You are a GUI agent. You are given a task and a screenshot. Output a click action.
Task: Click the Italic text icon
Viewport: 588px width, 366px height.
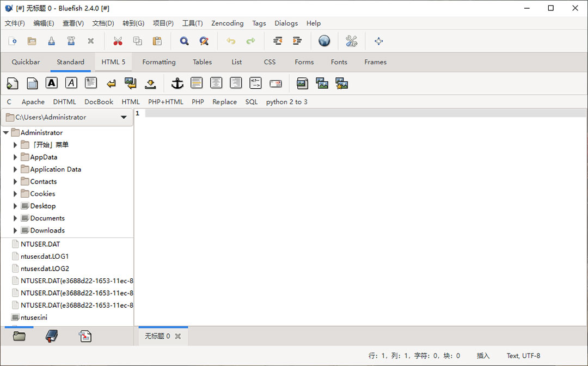71,83
